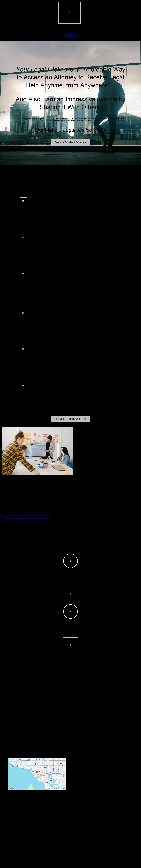
Task: Click the third feature icon in the list
Action: pos(23,274)
